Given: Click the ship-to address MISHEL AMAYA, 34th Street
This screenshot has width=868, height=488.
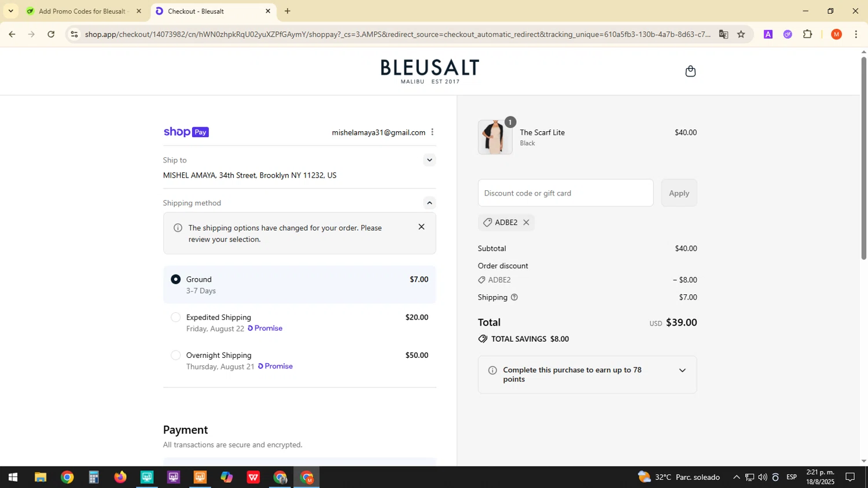Looking at the screenshot, I should [x=249, y=175].
